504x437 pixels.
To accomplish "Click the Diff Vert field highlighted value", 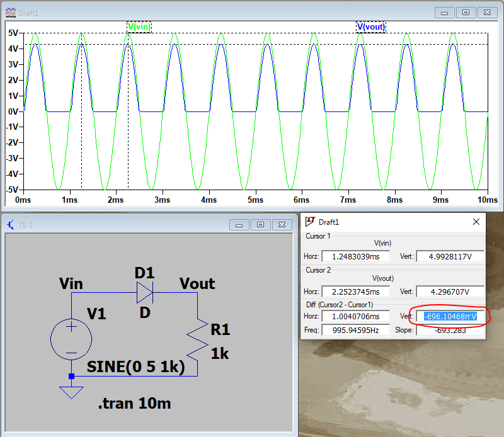I will pos(449,316).
